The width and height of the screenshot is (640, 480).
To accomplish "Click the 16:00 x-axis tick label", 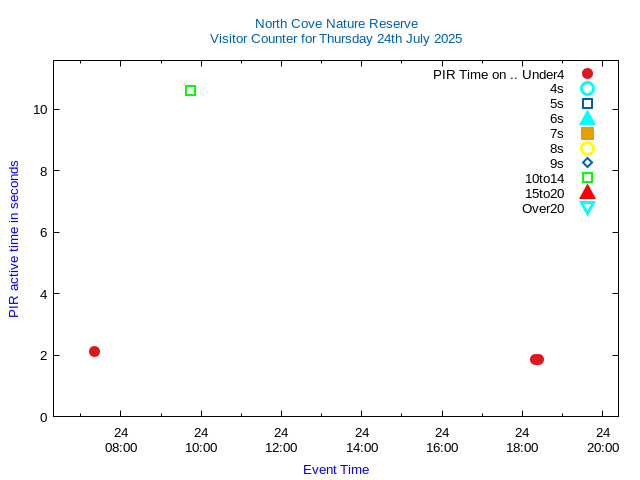I will point(442,447).
